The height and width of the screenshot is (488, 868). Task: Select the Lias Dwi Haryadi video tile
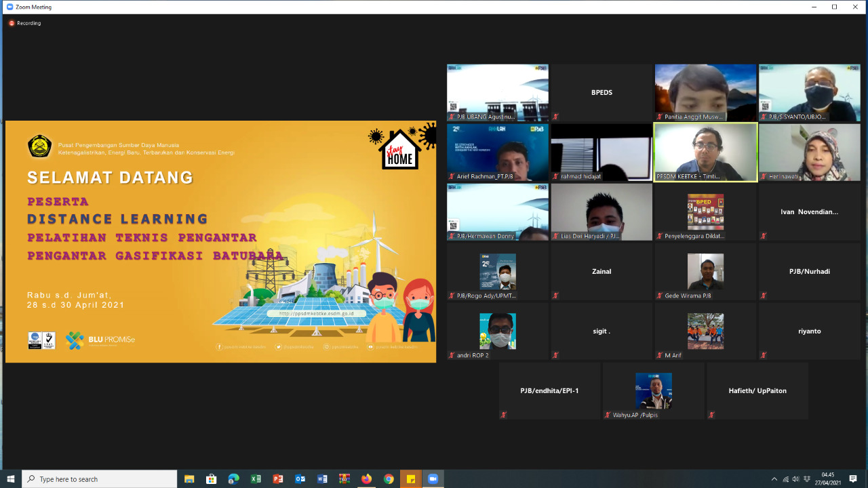click(x=601, y=212)
